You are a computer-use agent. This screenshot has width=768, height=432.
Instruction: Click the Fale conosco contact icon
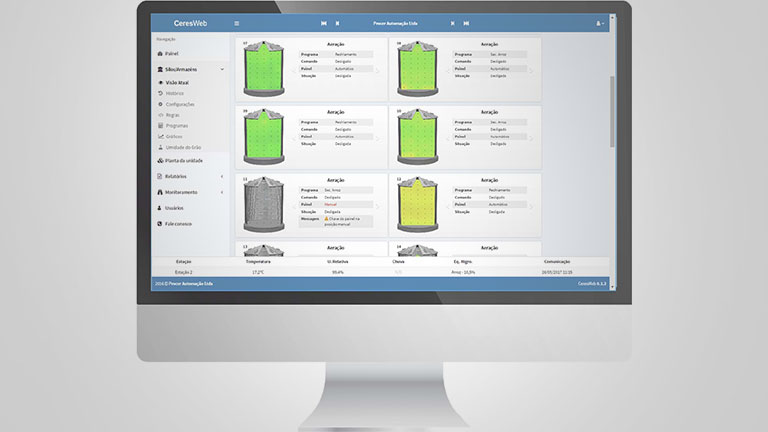[160, 224]
